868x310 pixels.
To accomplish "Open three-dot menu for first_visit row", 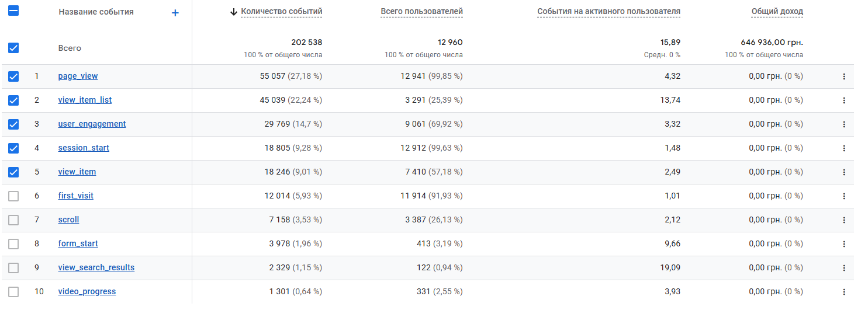I will coord(843,196).
